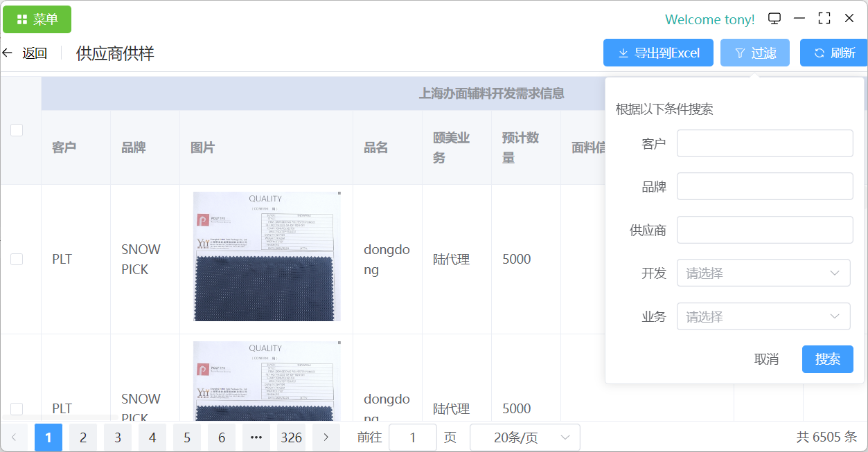Screen dimensions: 868x452
Task: Click the green 菜单 grid menu button
Action: click(x=37, y=19)
